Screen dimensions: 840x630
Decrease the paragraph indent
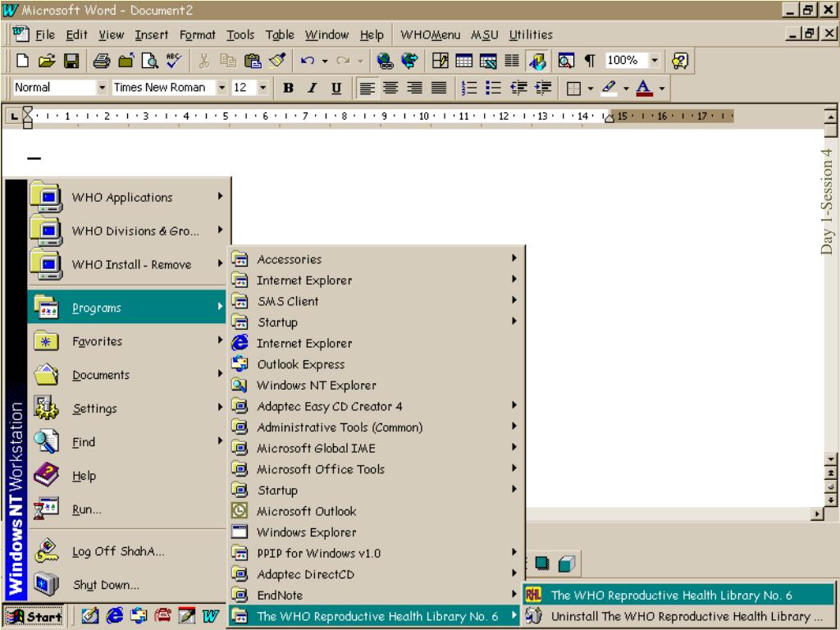518,88
